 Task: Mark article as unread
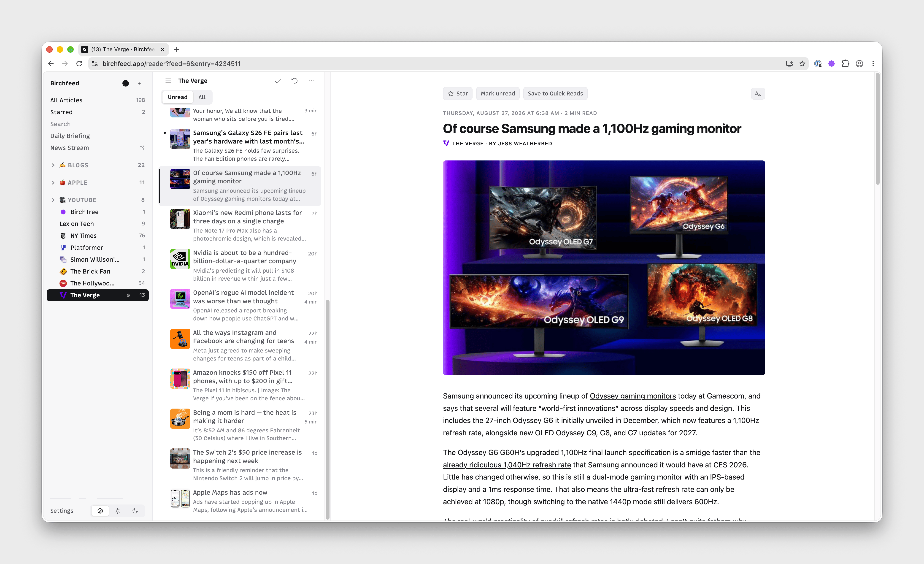pyautogui.click(x=498, y=94)
